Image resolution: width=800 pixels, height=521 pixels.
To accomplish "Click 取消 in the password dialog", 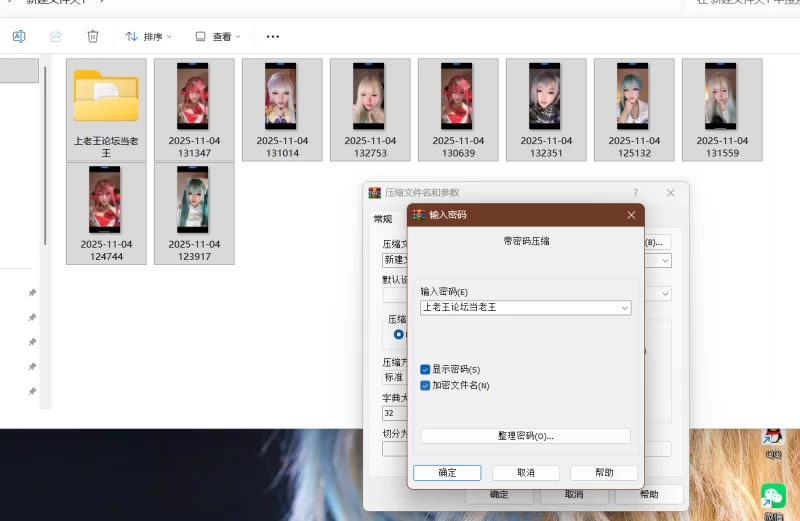I will click(525, 472).
